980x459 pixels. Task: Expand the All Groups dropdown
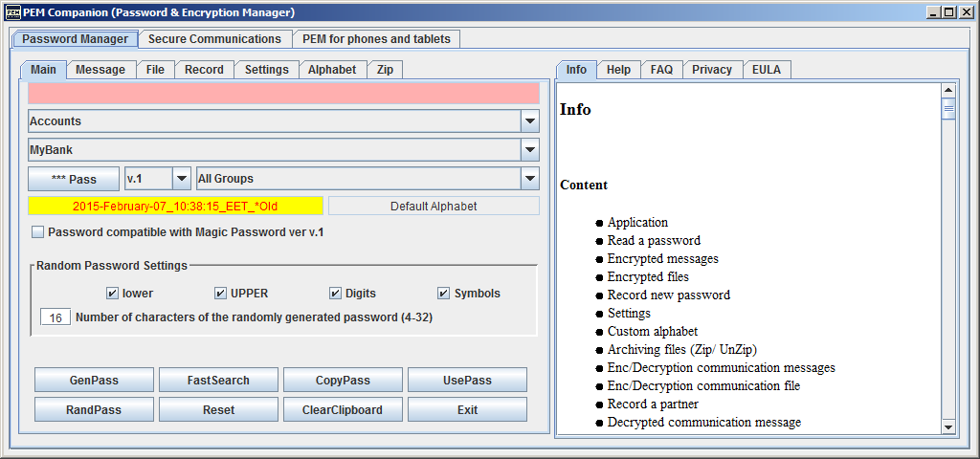tap(529, 179)
